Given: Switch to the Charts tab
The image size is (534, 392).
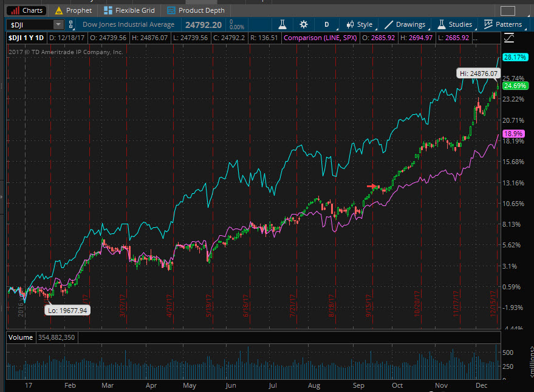Looking at the screenshot, I should click(27, 10).
